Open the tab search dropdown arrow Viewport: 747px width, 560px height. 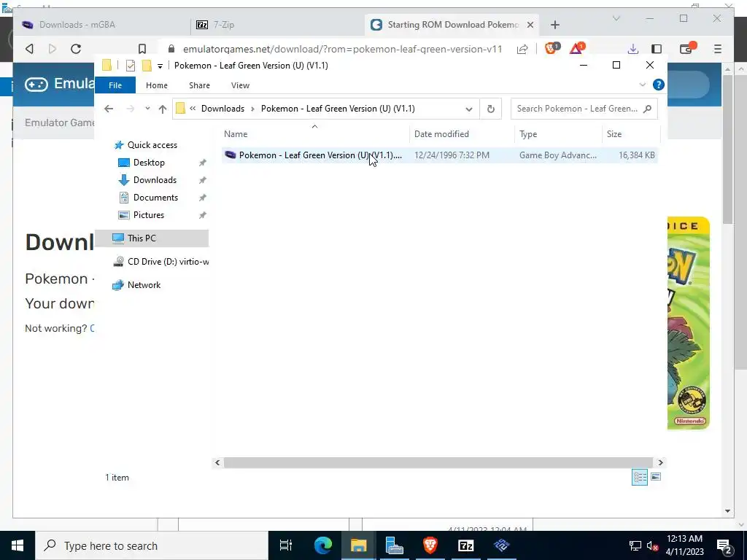click(616, 18)
